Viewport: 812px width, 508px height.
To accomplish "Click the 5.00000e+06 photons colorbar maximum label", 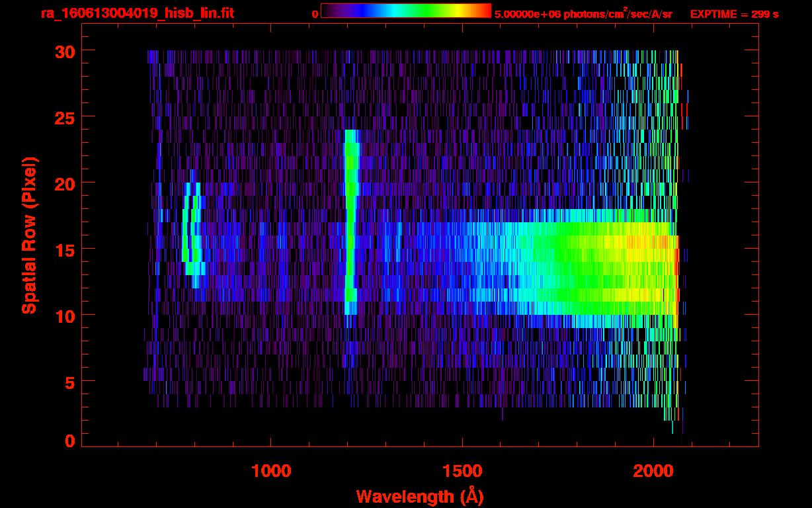I will pyautogui.click(x=583, y=14).
